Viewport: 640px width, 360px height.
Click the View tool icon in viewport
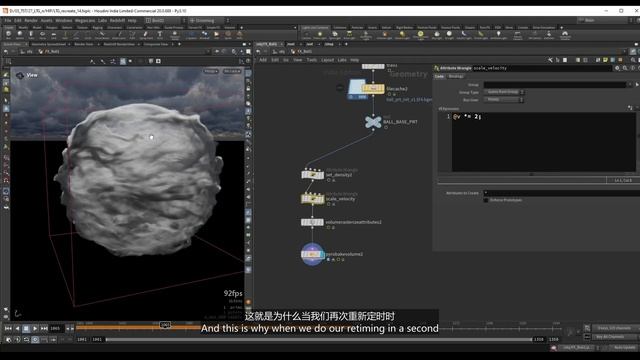(x=20, y=75)
